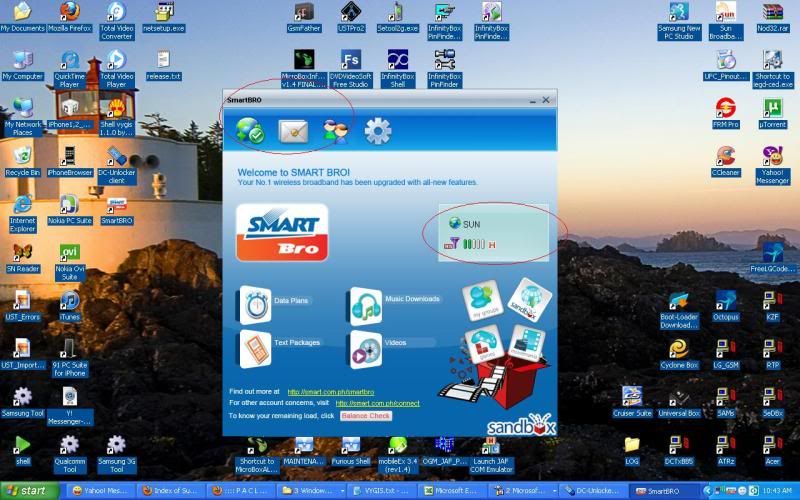The width and height of the screenshot is (800, 500).
Task: Select the Octopus desktop icon
Action: [x=726, y=306]
